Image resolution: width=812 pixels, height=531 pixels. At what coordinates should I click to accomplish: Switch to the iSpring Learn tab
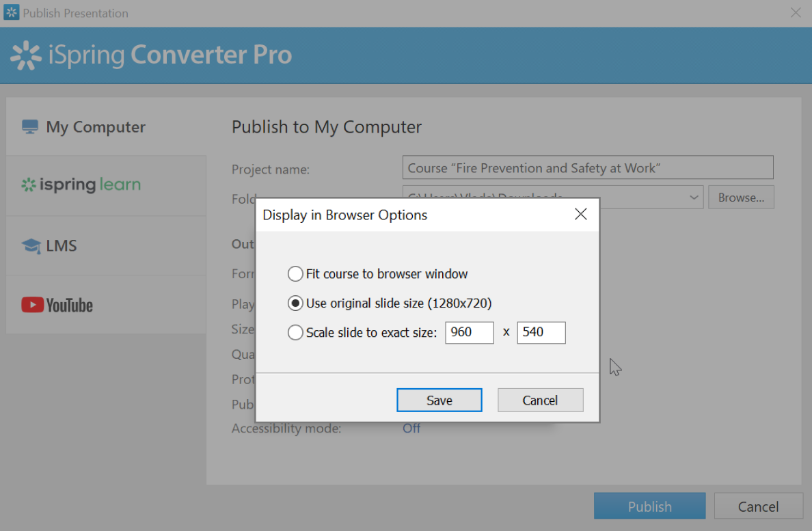tap(106, 185)
